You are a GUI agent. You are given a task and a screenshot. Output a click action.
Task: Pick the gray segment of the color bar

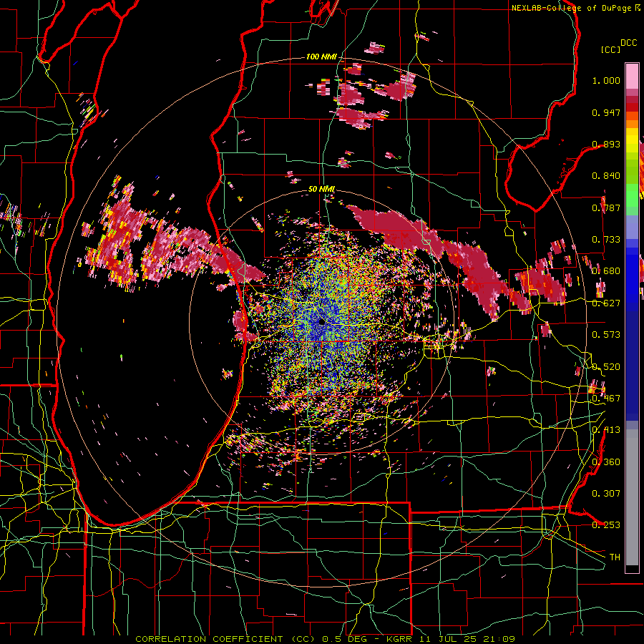point(632,497)
